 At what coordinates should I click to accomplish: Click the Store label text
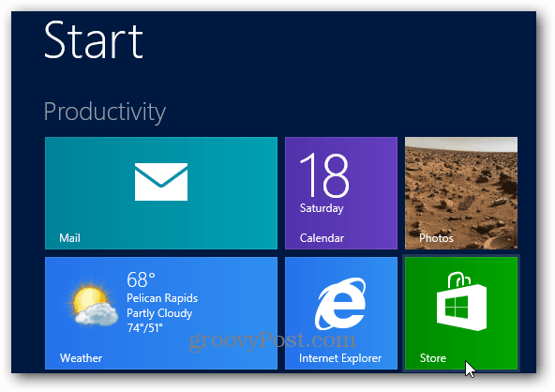tap(432, 358)
